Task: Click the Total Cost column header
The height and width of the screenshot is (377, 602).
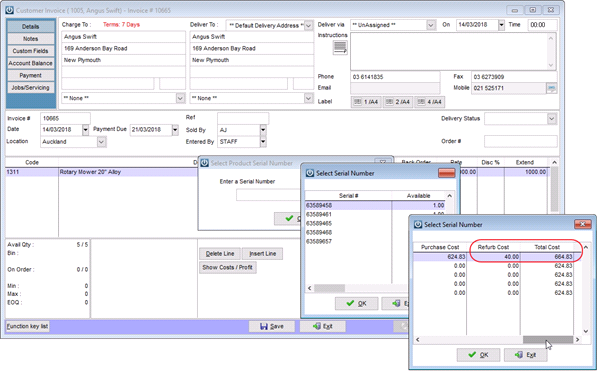Action: [x=547, y=247]
